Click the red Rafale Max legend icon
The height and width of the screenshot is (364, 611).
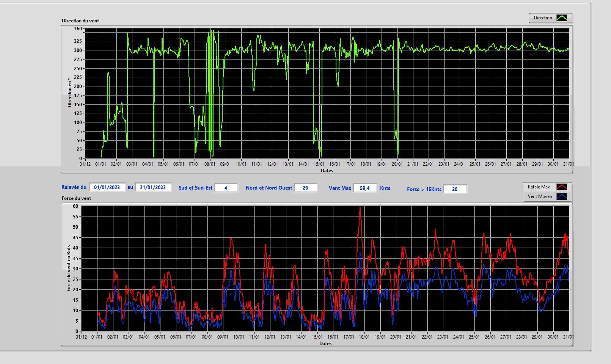[562, 187]
